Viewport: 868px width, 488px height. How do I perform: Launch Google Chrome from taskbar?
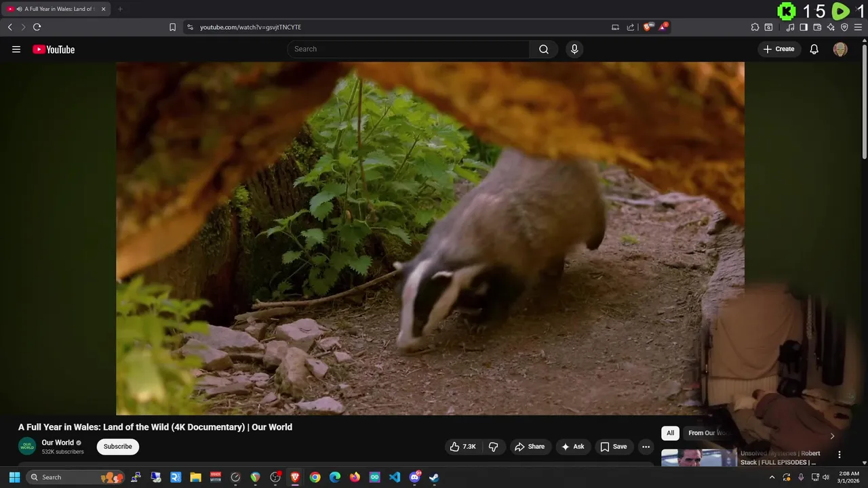315,477
